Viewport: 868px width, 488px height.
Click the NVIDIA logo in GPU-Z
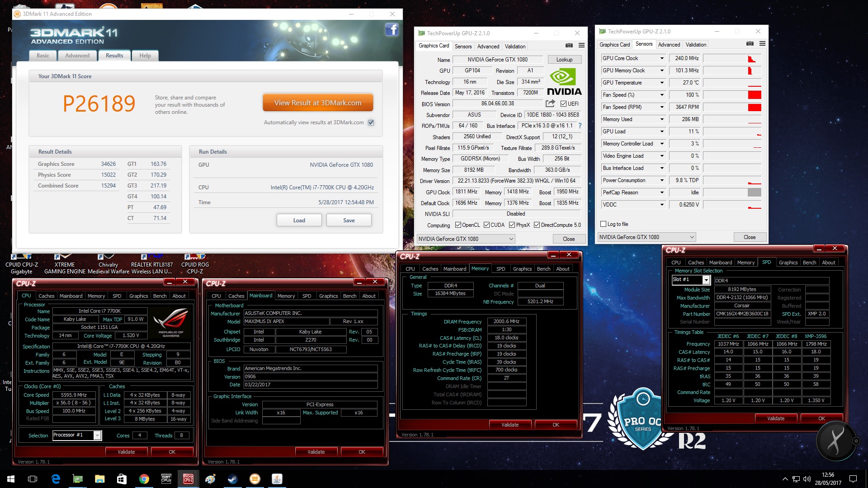[x=564, y=82]
